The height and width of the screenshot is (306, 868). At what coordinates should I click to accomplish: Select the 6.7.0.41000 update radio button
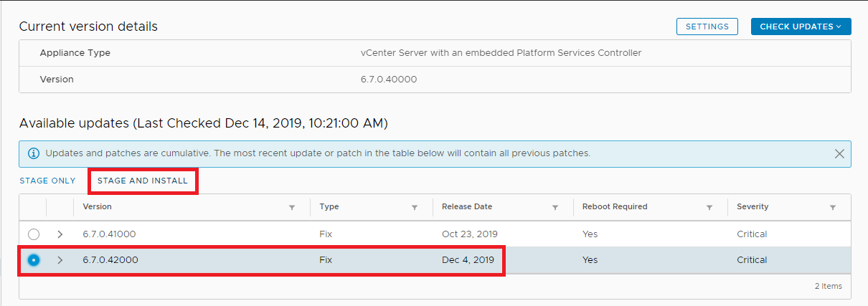point(33,234)
